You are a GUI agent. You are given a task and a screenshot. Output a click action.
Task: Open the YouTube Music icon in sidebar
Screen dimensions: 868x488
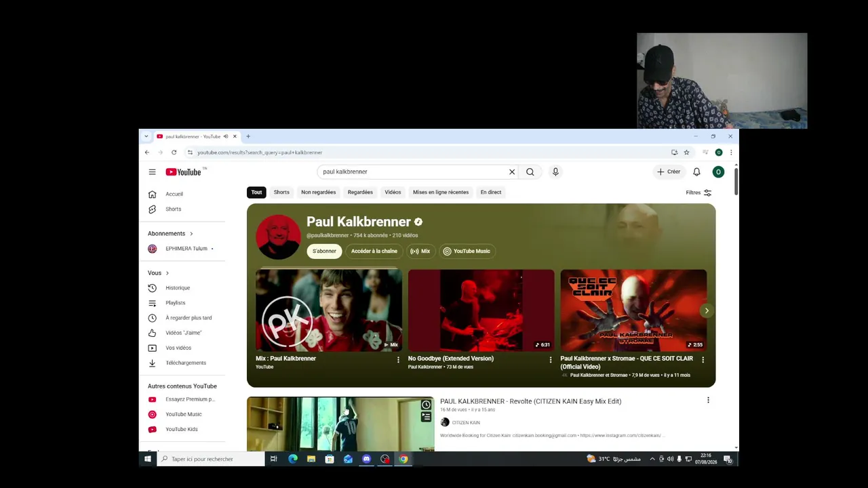point(152,414)
